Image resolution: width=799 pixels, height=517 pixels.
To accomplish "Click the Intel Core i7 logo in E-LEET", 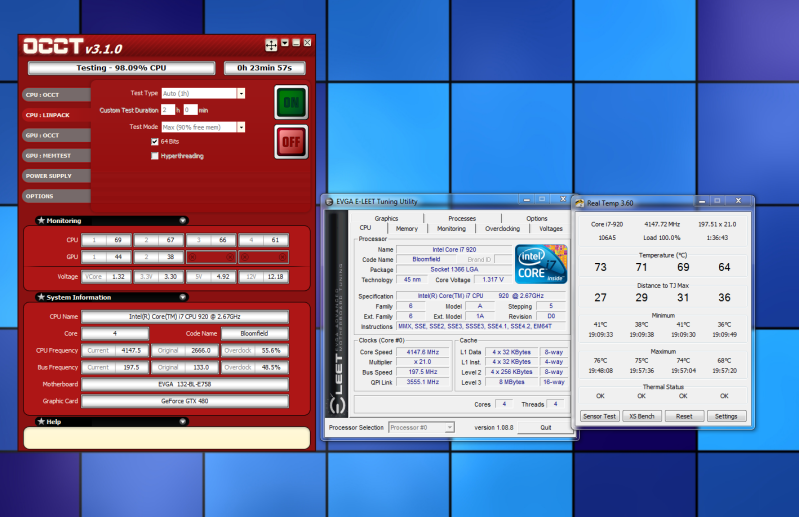I will pos(541,264).
